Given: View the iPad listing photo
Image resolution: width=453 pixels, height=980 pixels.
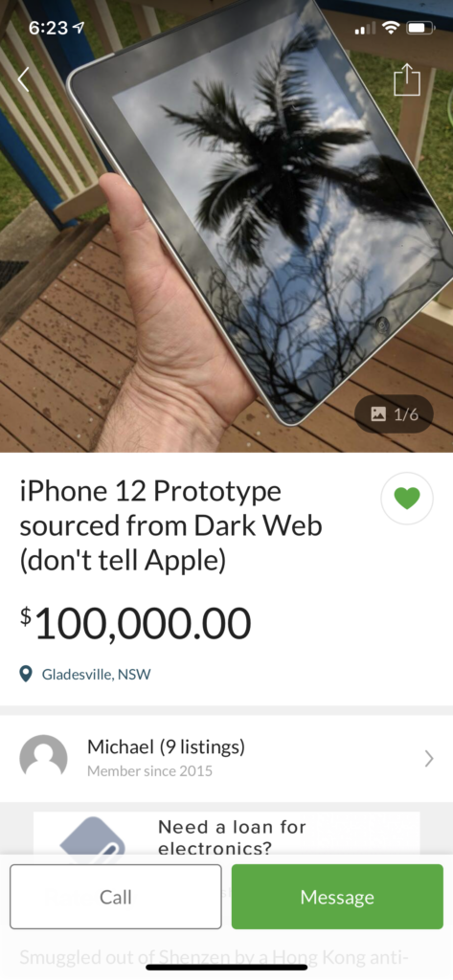Looking at the screenshot, I should click(226, 226).
